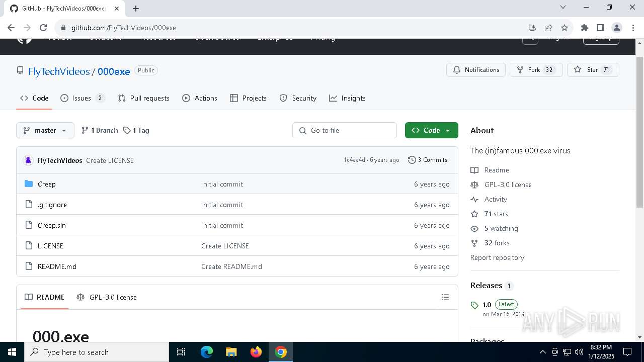
Task: Open the Creep folder
Action: 47,184
